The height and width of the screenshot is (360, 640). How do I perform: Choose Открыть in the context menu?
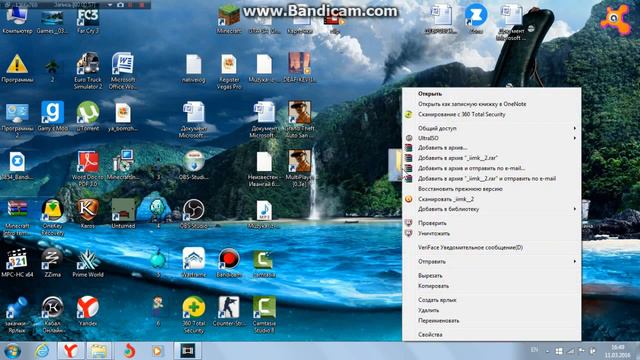click(x=491, y=93)
